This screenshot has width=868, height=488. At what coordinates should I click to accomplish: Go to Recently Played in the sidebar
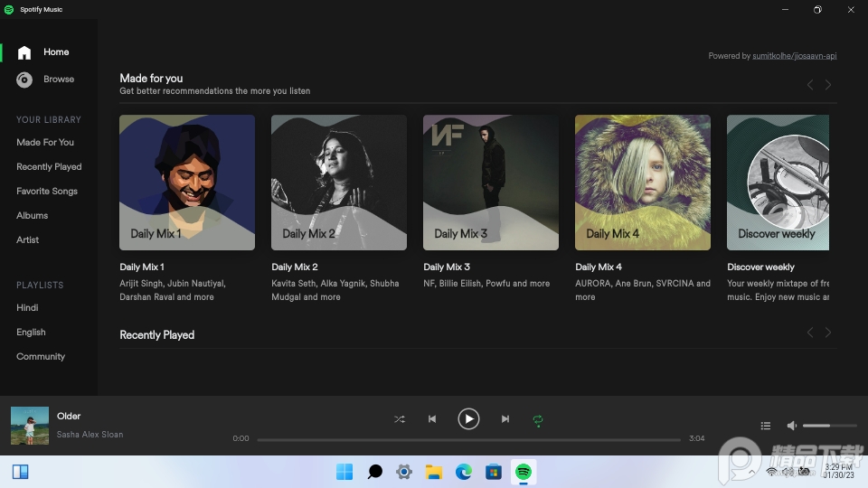(x=49, y=167)
